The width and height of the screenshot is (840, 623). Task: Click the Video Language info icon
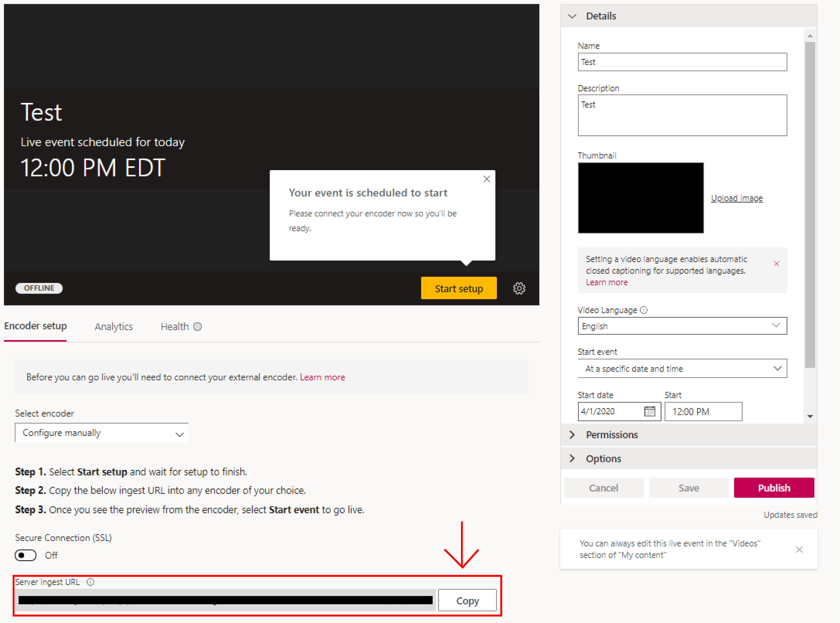(x=644, y=310)
